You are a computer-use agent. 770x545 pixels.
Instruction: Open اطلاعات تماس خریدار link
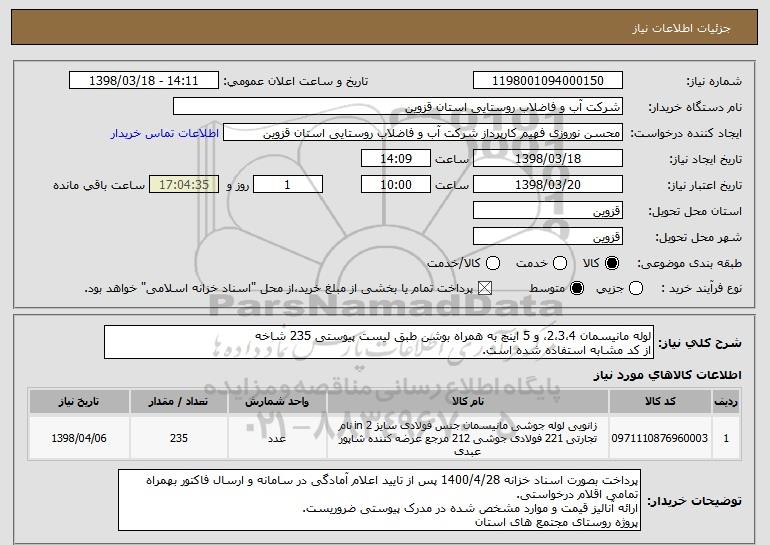coord(165,134)
